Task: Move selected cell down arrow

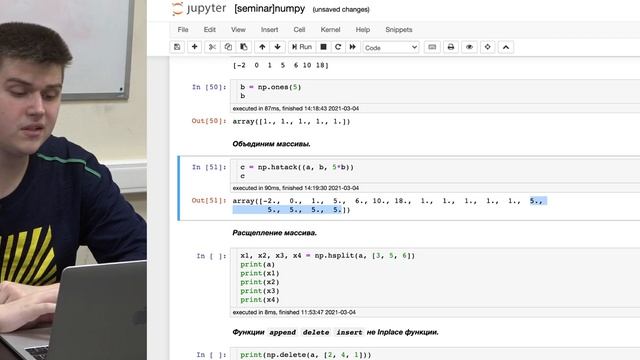Action: click(278, 47)
